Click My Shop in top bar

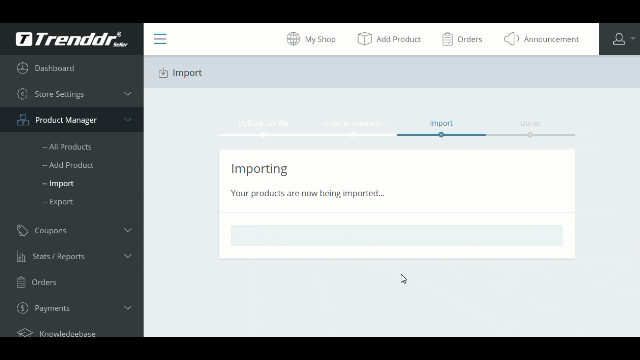click(320, 39)
